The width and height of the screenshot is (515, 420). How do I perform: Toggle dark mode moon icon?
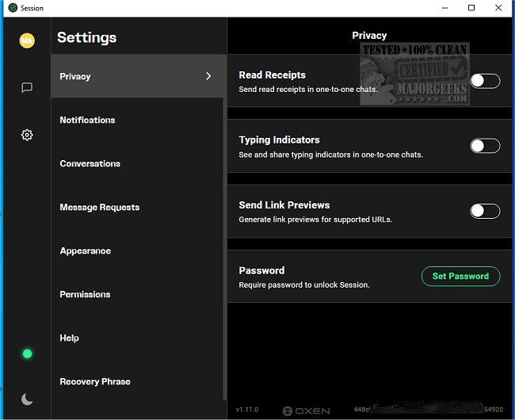[27, 399]
